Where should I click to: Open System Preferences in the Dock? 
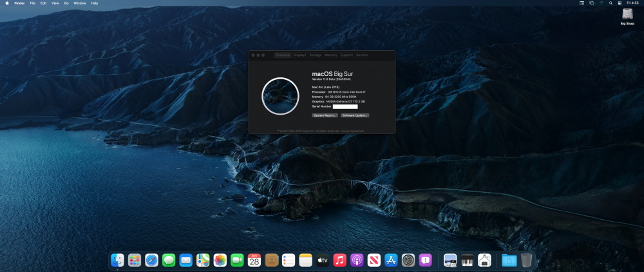(408, 260)
